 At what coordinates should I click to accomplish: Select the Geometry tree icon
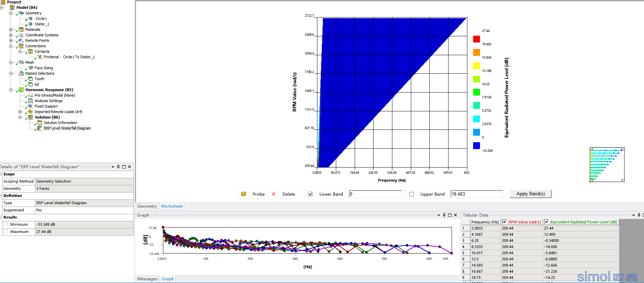point(21,13)
